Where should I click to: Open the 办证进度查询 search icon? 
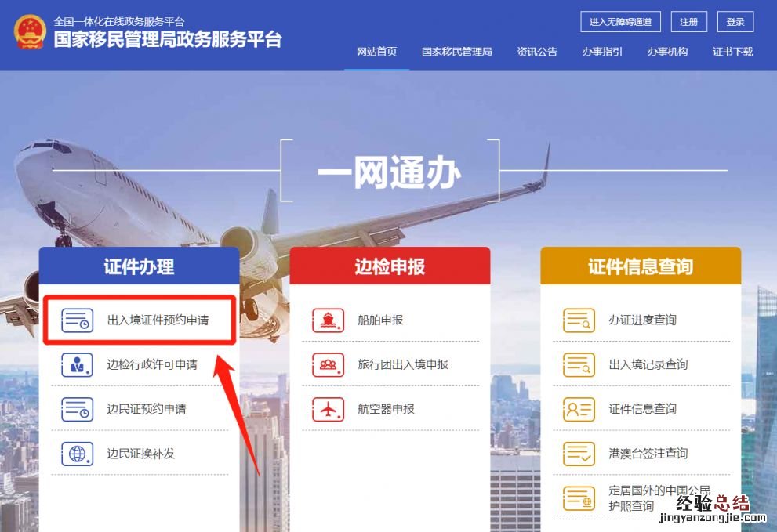(x=579, y=320)
